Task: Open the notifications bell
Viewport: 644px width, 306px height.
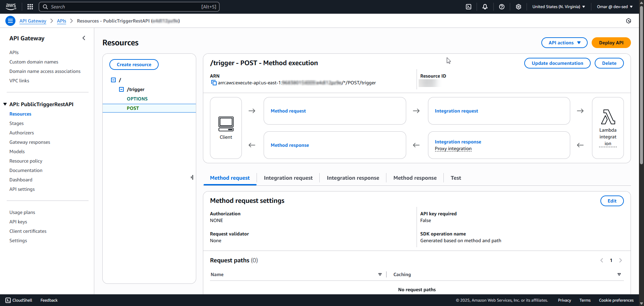Action: click(485, 7)
